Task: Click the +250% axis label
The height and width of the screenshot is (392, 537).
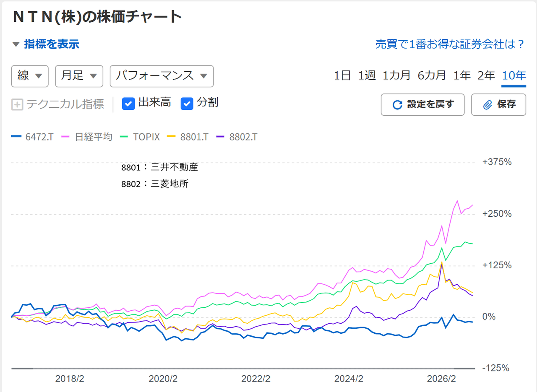Action: pos(497,214)
